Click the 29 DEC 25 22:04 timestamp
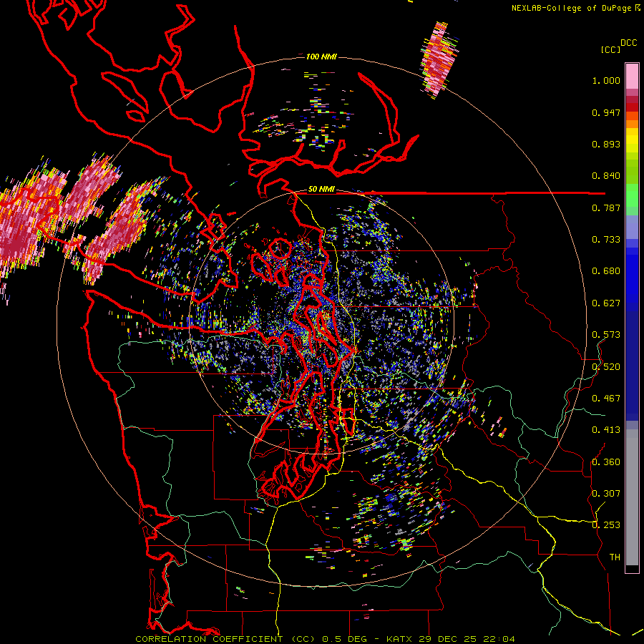Screen dimensions: 644x644 (x=467, y=639)
